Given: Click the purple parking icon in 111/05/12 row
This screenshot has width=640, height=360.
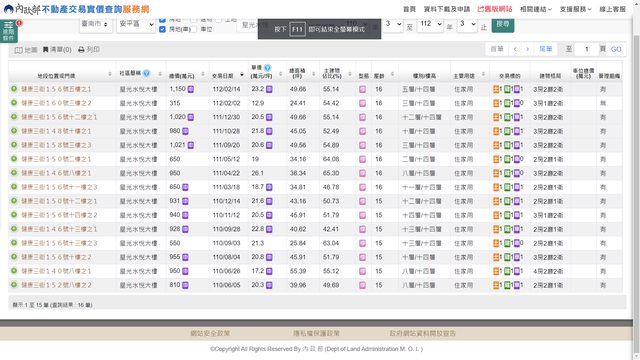Looking at the screenshot, I should pos(516,159).
